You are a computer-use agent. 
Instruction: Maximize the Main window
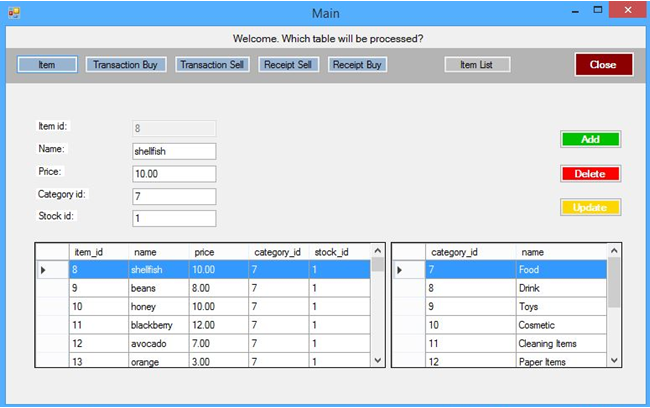[598, 10]
